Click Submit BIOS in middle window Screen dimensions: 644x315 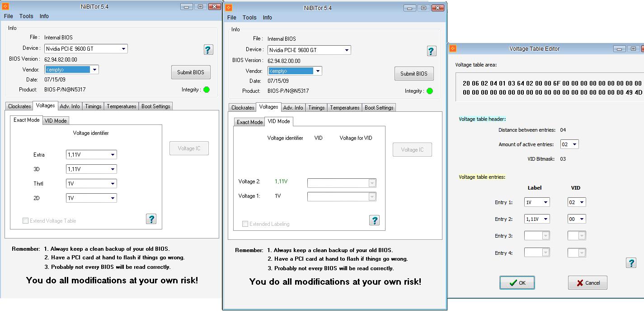click(414, 74)
